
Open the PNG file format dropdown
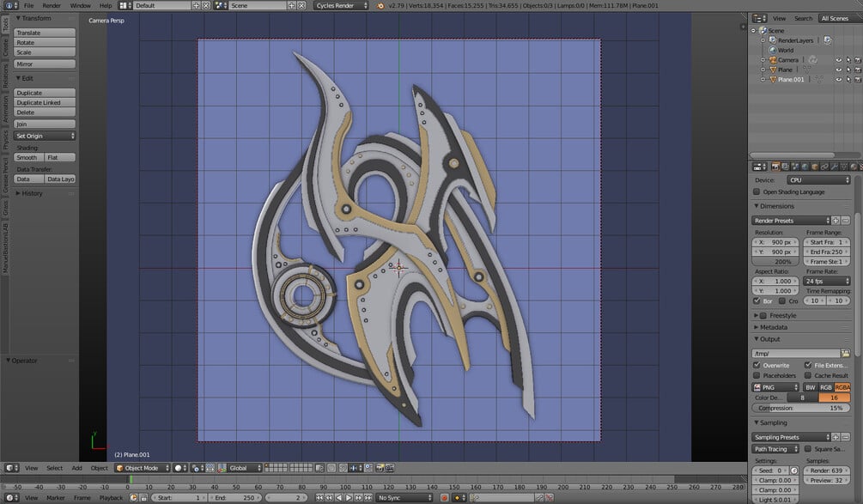[775, 387]
